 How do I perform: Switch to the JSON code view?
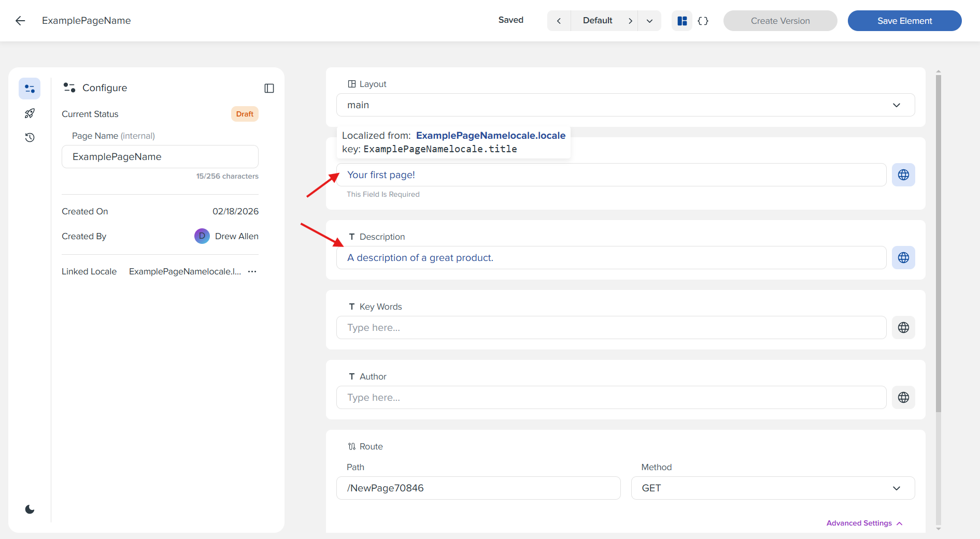(703, 21)
